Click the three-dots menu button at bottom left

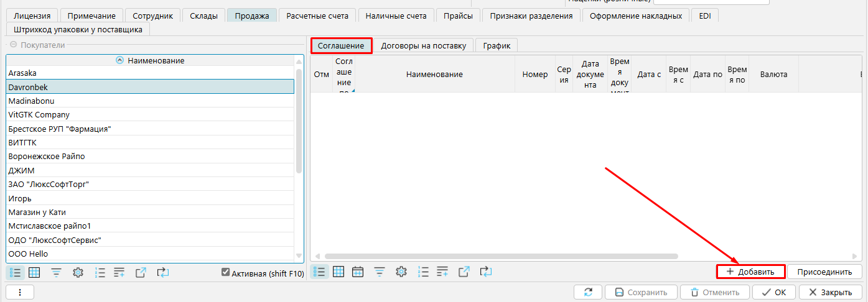pos(20,292)
